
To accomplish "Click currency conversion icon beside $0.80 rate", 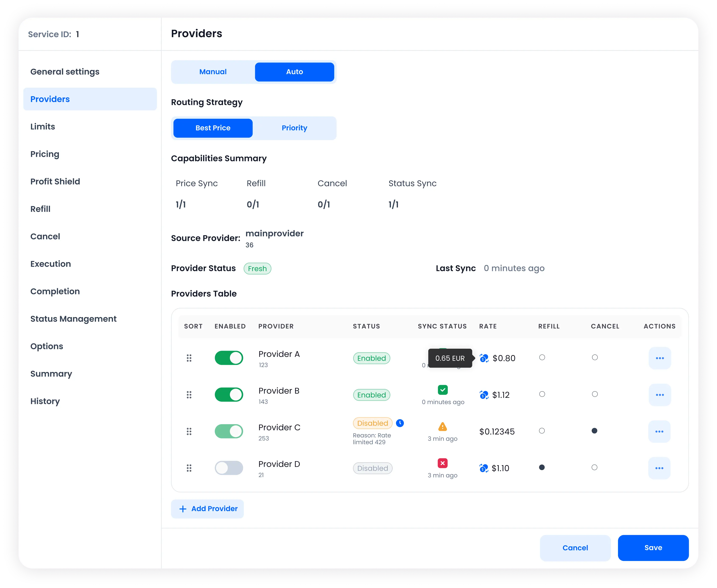I will click(484, 358).
